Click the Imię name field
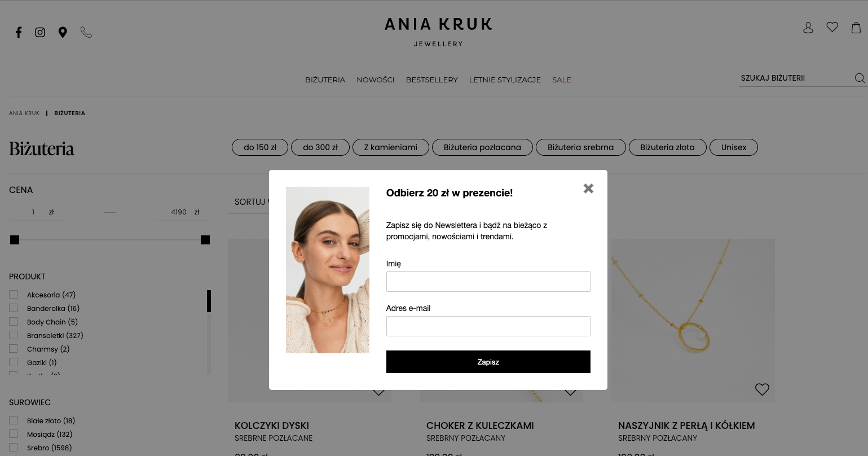Viewport: 868px width, 456px height. coord(488,282)
